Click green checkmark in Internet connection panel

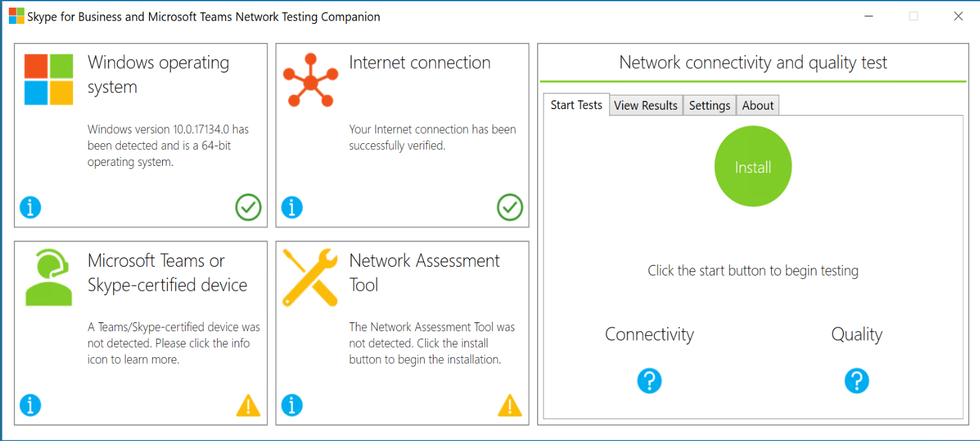click(x=510, y=207)
